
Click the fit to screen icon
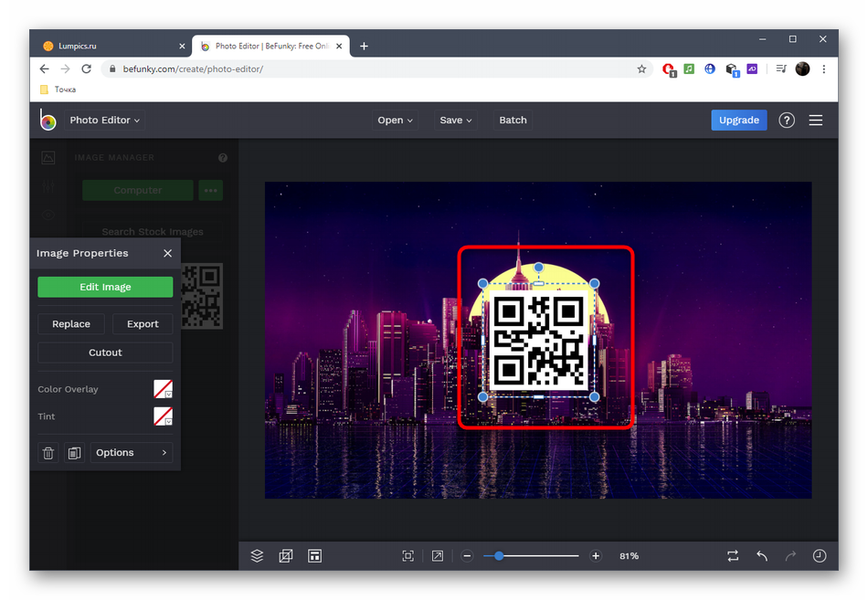pyautogui.click(x=408, y=555)
